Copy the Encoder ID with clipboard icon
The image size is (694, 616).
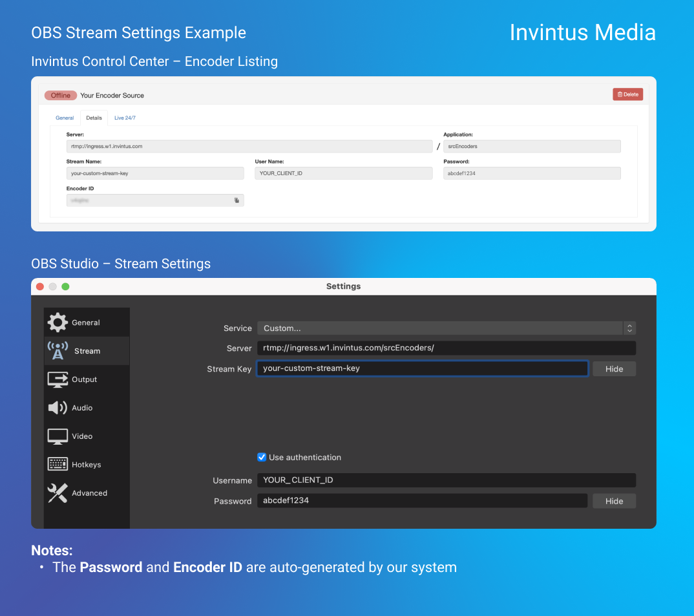click(x=237, y=200)
